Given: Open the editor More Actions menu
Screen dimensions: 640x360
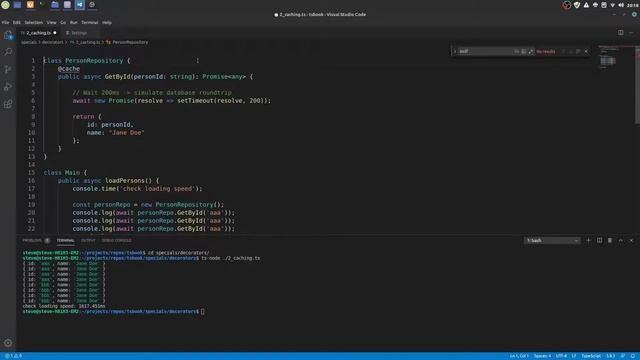Looking at the screenshot, I should pyautogui.click(x=631, y=33).
